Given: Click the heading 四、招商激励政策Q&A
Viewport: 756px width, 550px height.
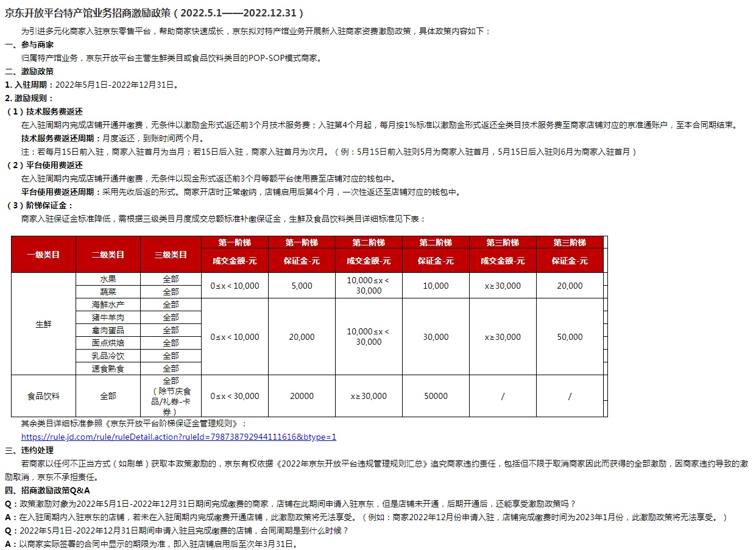Looking at the screenshot, I should click(48, 490).
